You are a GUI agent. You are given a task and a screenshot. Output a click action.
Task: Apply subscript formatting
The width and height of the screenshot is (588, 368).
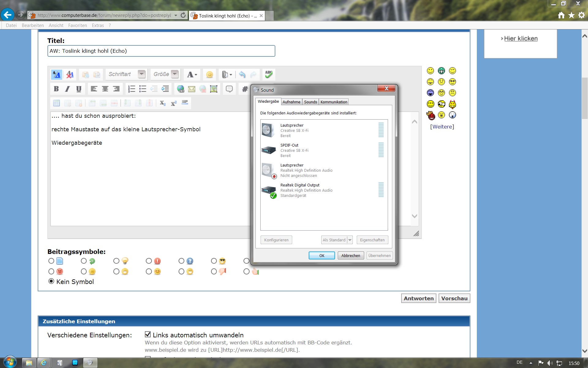(x=163, y=103)
